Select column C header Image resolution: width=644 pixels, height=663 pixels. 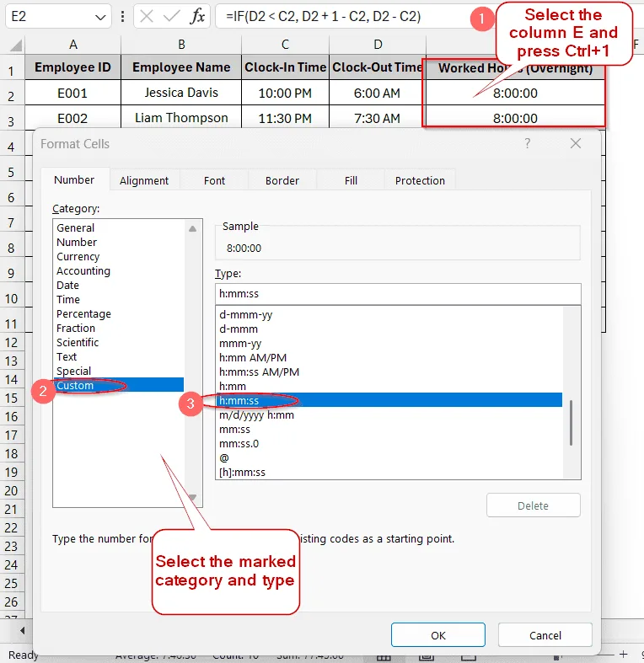click(285, 45)
